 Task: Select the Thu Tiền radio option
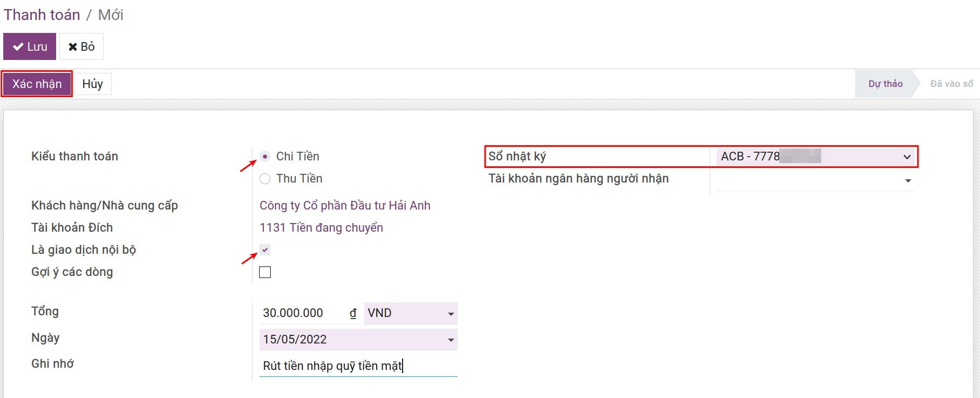265,179
